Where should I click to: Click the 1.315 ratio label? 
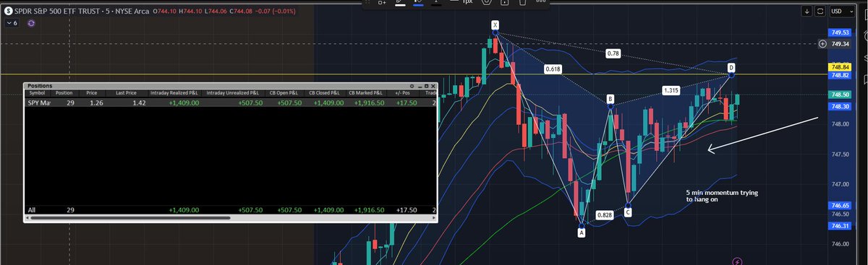[x=671, y=90]
